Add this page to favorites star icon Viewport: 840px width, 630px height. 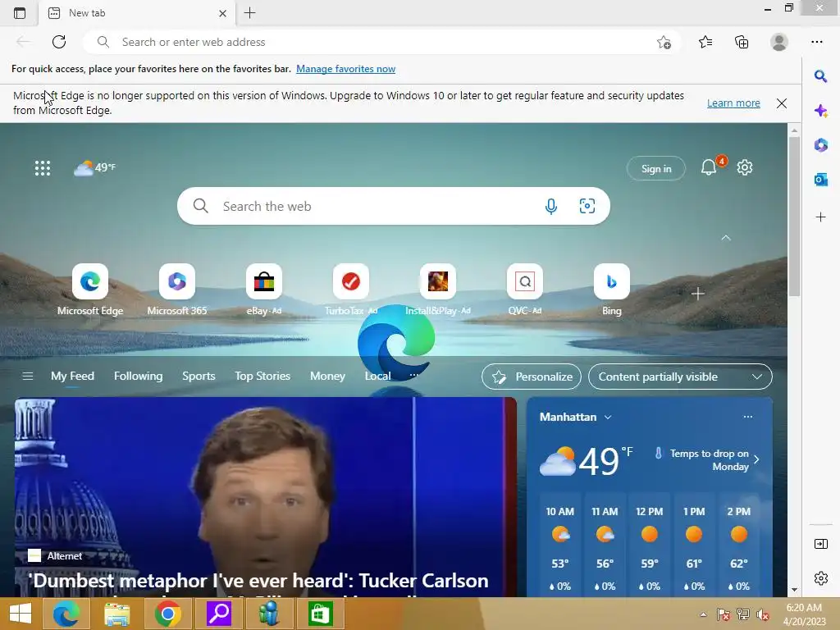tap(664, 43)
